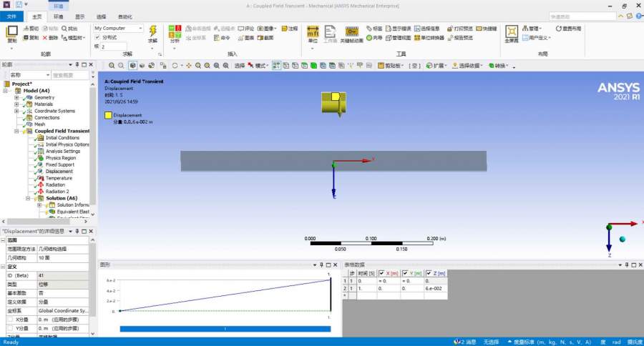Collapse the Definition (定义) details section
This screenshot has width=644, height=346.
(3, 267)
